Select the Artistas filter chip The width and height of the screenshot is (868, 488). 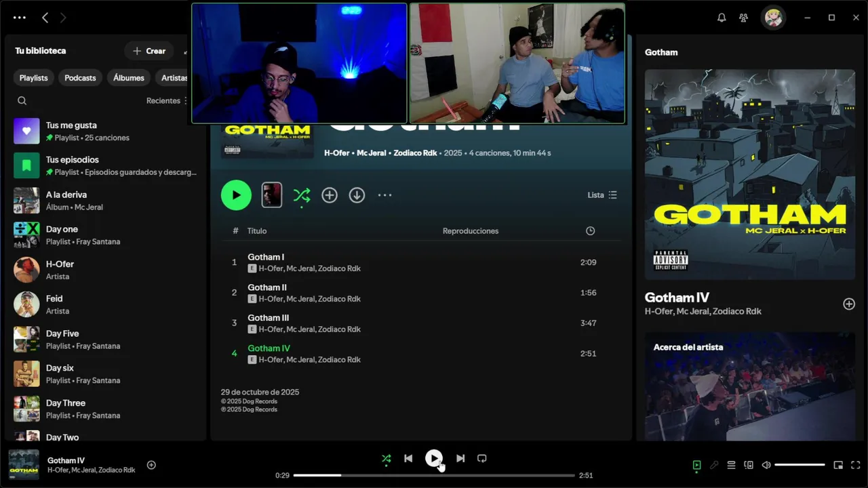tap(172, 78)
